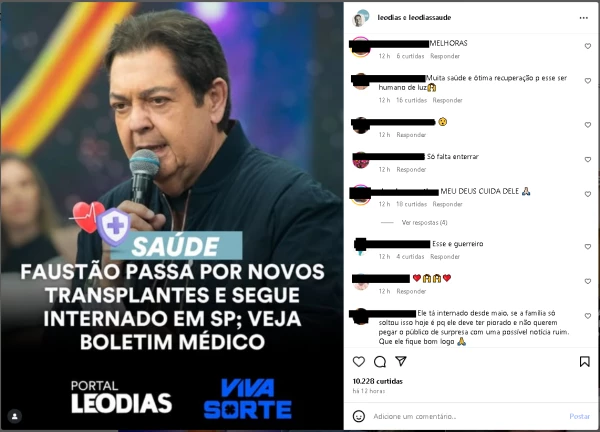The height and width of the screenshot is (432, 600).
Task: Like the post with the heart icon
Action: pos(359,362)
